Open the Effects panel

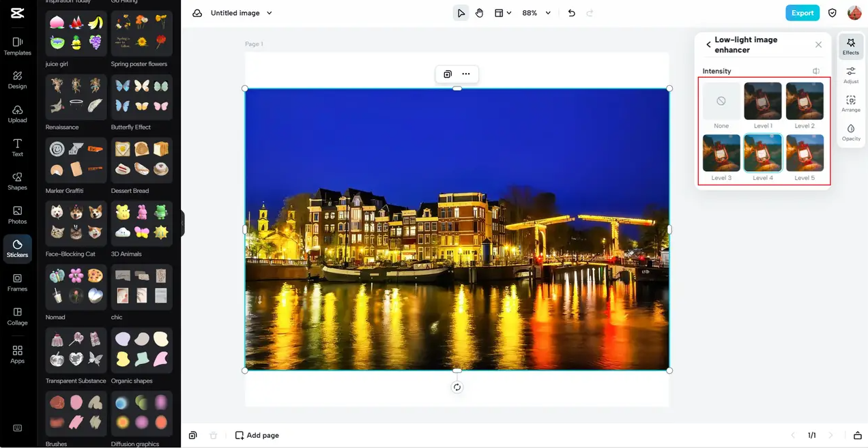[x=851, y=46]
